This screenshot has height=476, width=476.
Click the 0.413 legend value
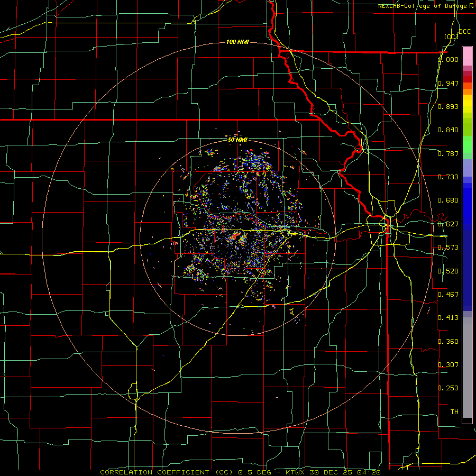click(x=448, y=318)
